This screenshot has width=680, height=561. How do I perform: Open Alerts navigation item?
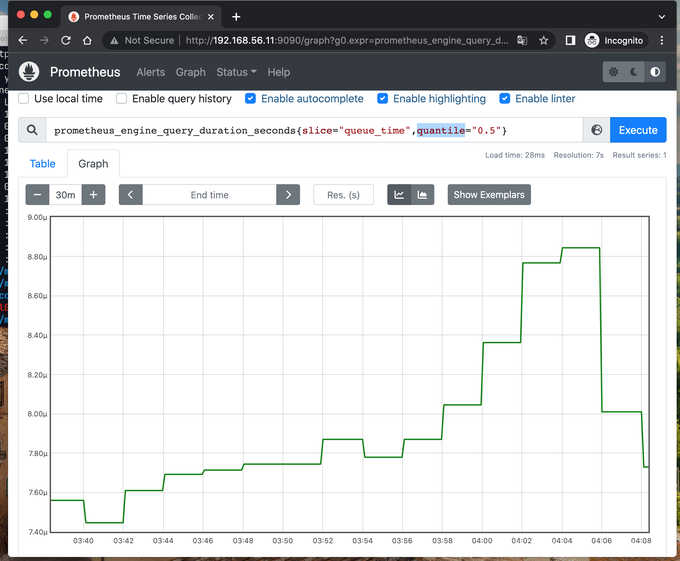[151, 72]
